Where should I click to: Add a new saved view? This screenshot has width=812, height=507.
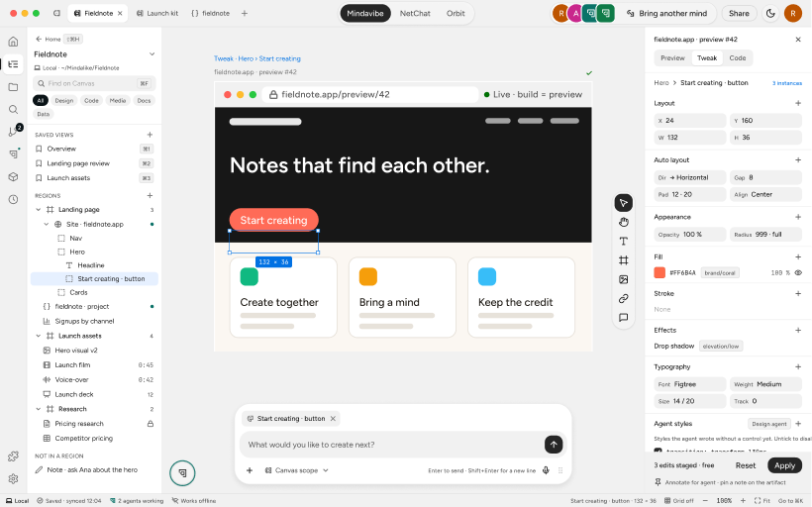(x=150, y=135)
